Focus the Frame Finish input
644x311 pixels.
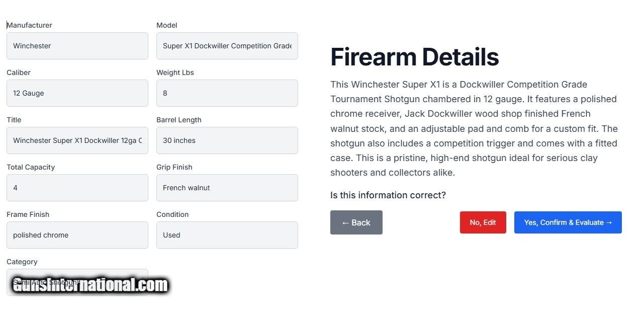77,235
